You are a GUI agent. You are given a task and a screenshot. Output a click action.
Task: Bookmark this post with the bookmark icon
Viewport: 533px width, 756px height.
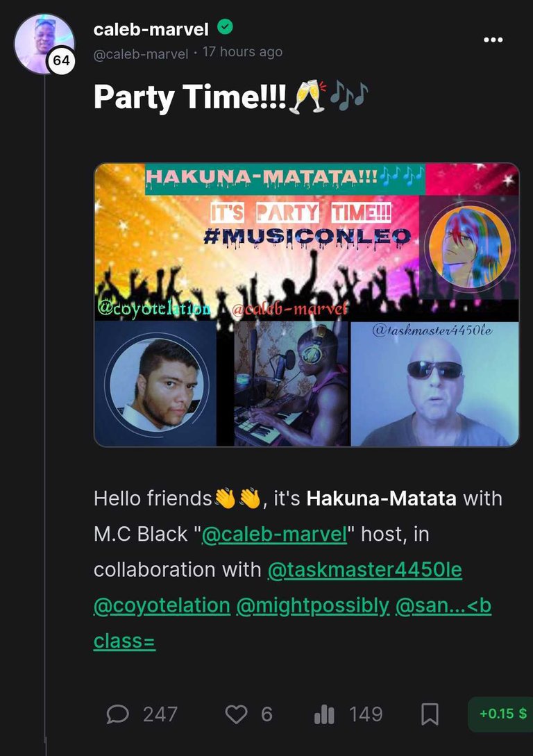pos(430,714)
